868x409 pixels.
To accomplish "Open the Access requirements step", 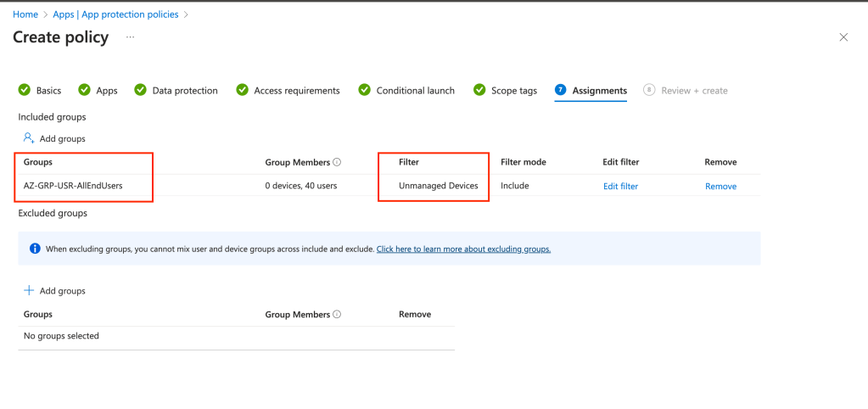I will tap(296, 91).
